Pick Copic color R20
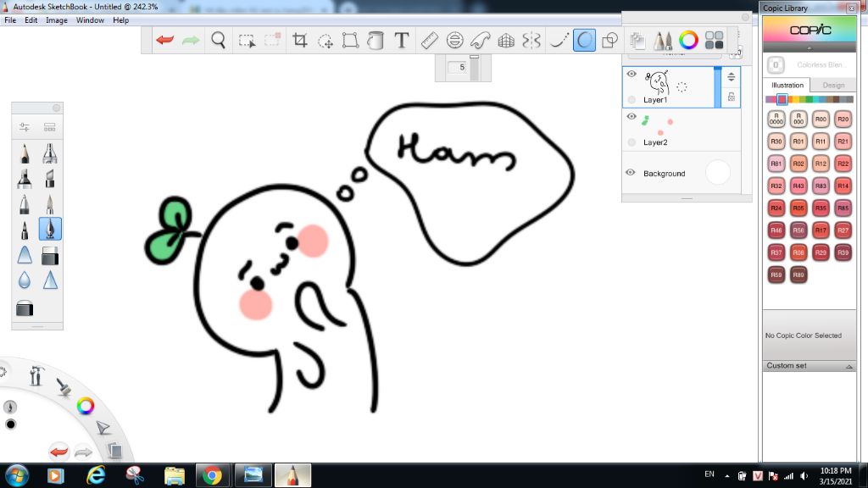 click(843, 119)
